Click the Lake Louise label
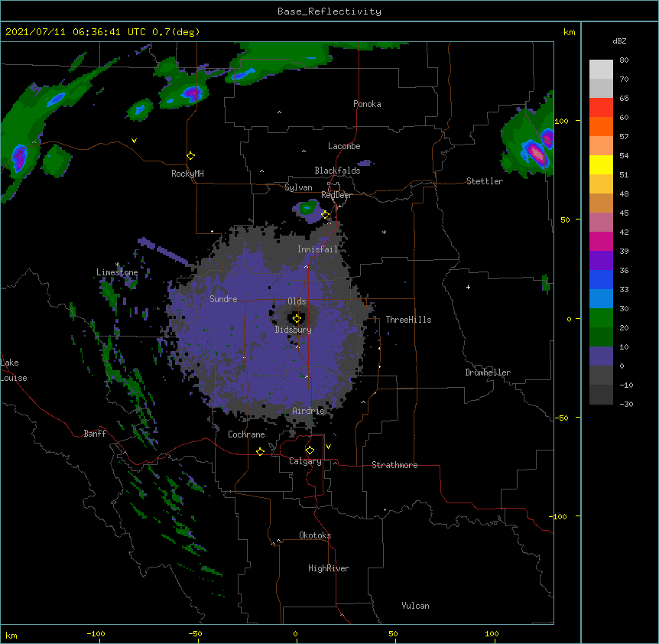Viewport: 659px width, 644px height. click(x=14, y=370)
